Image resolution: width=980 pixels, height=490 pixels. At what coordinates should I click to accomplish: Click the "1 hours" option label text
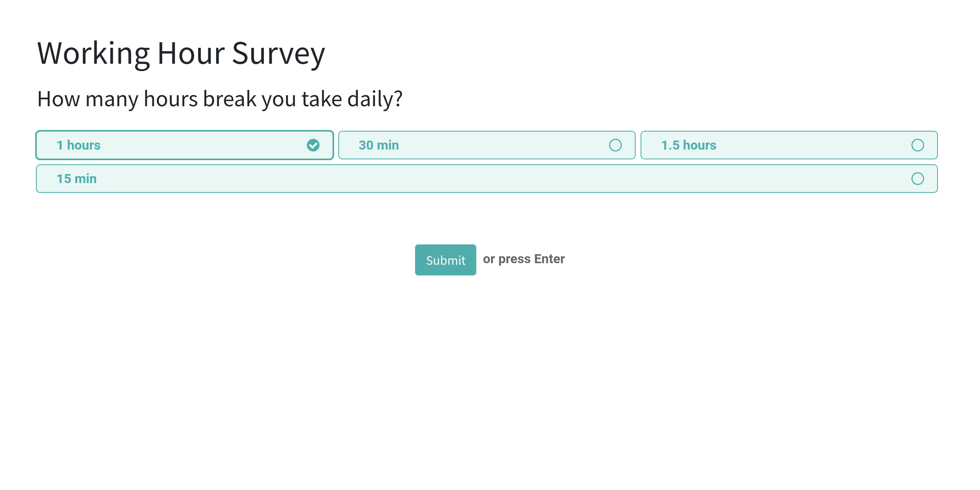tap(78, 145)
